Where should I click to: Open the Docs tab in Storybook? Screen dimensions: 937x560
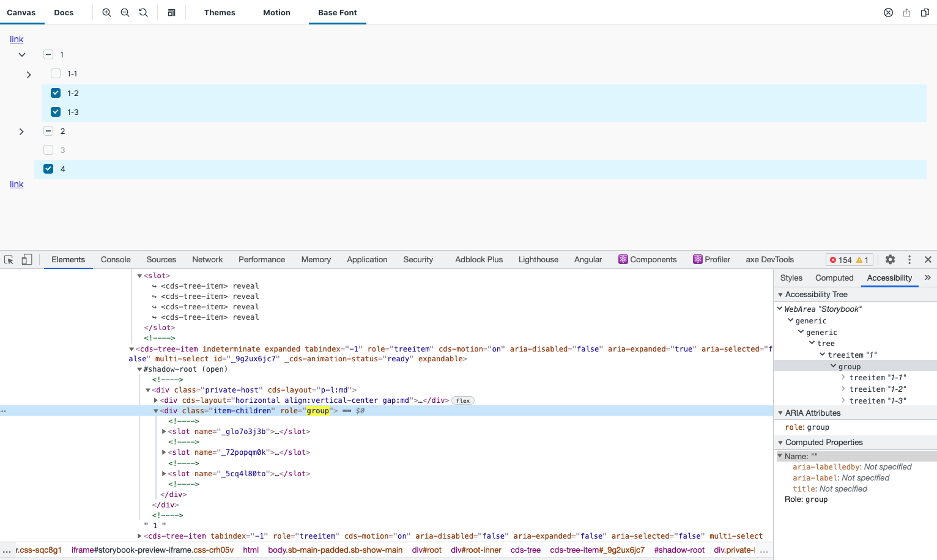coord(63,12)
